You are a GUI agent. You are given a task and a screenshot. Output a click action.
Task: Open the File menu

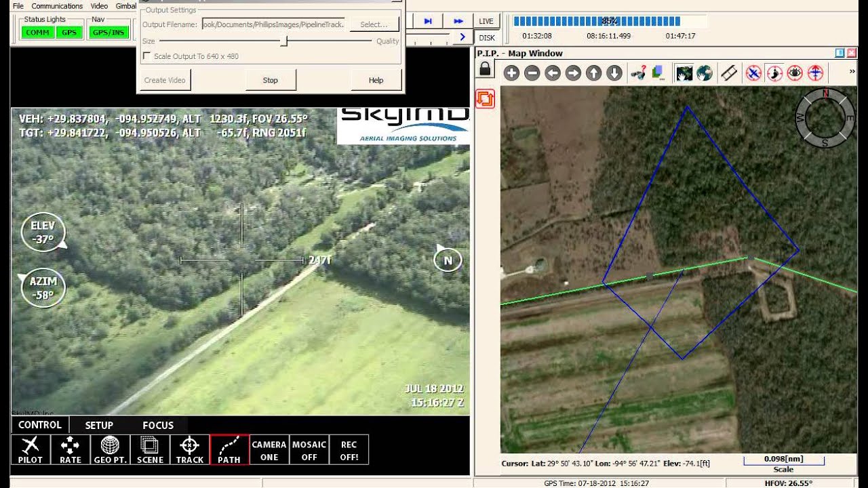click(x=18, y=6)
